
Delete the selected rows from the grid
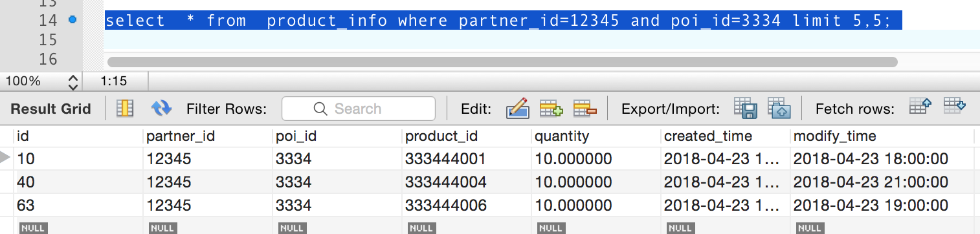point(585,108)
